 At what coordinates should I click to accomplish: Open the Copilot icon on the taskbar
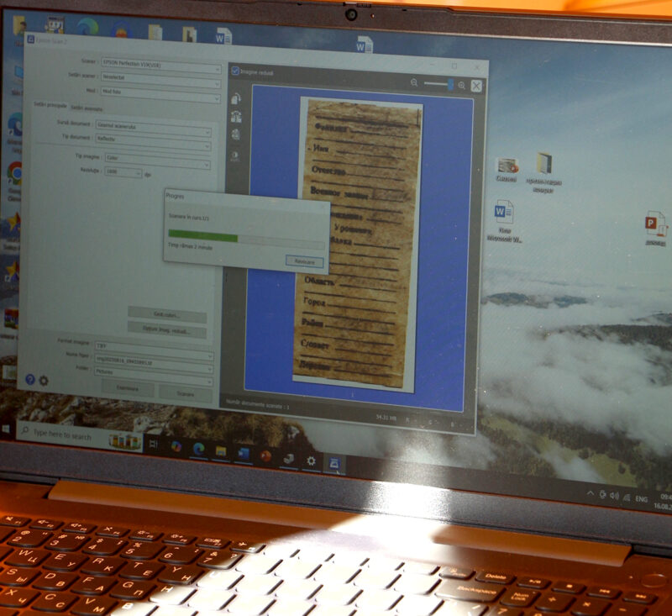coord(176,447)
